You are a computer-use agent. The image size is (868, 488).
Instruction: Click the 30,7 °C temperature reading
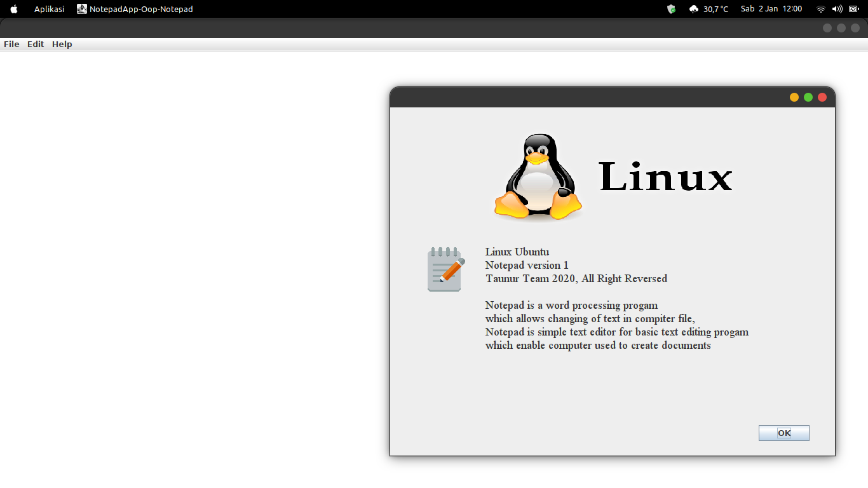coord(714,9)
